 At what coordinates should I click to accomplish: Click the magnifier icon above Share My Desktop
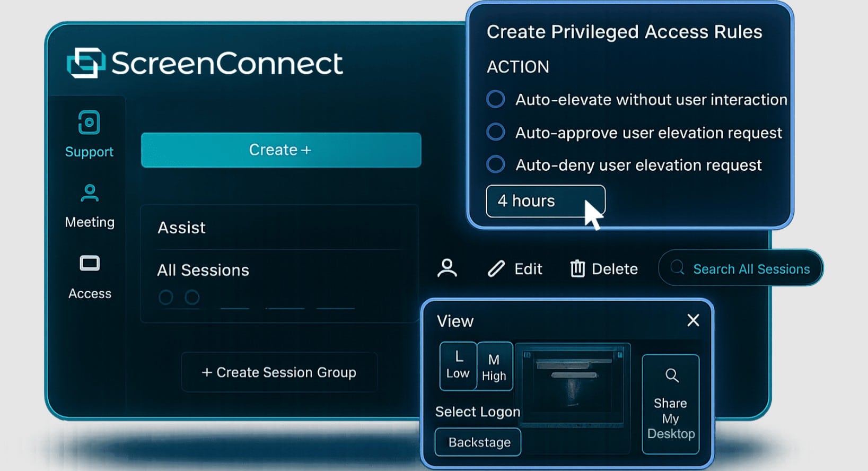[x=672, y=376]
